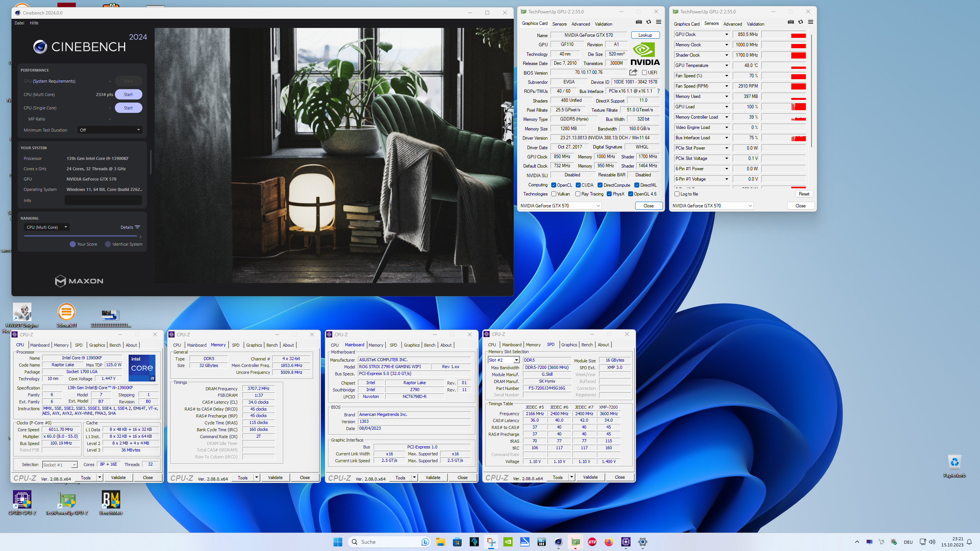This screenshot has height=551, width=980.
Task: Open the Papierkorb recycle bin icon
Action: (x=954, y=466)
